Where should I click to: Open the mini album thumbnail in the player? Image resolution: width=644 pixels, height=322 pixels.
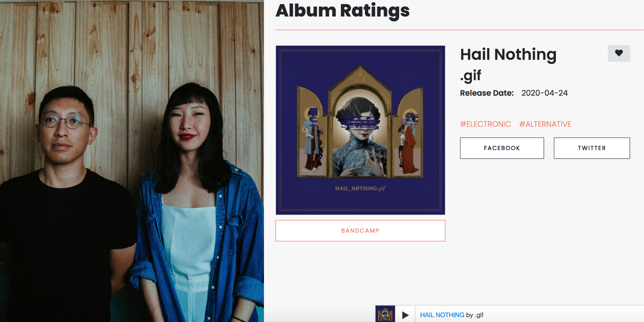(x=385, y=314)
